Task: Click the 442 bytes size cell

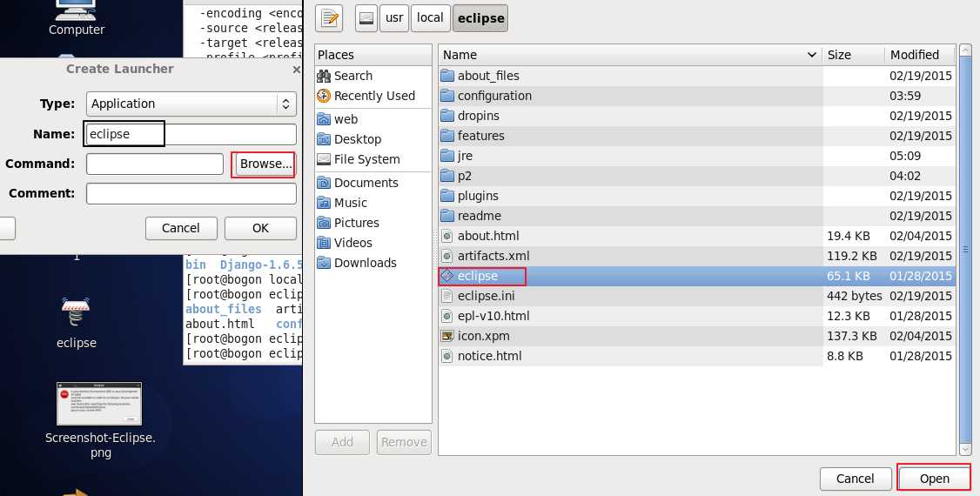Action: pyautogui.click(x=855, y=296)
